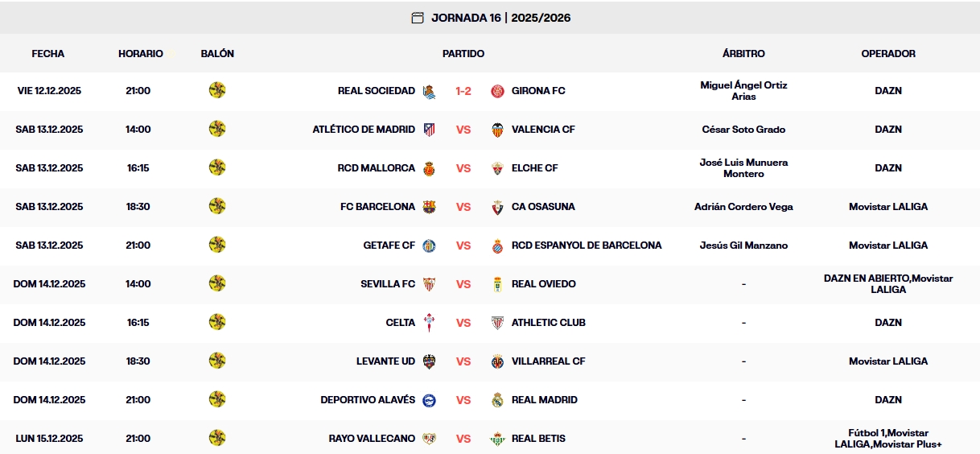This screenshot has height=454, width=980.
Task: Click the Atlético de Madrid crest
Action: click(430, 130)
